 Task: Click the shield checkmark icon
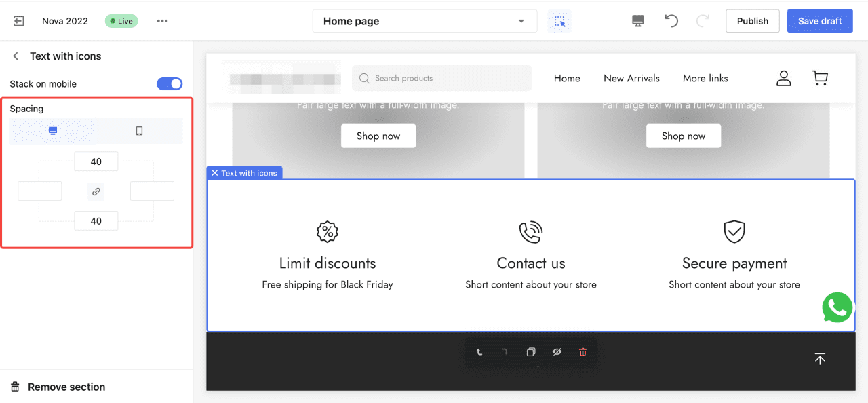[x=734, y=232]
